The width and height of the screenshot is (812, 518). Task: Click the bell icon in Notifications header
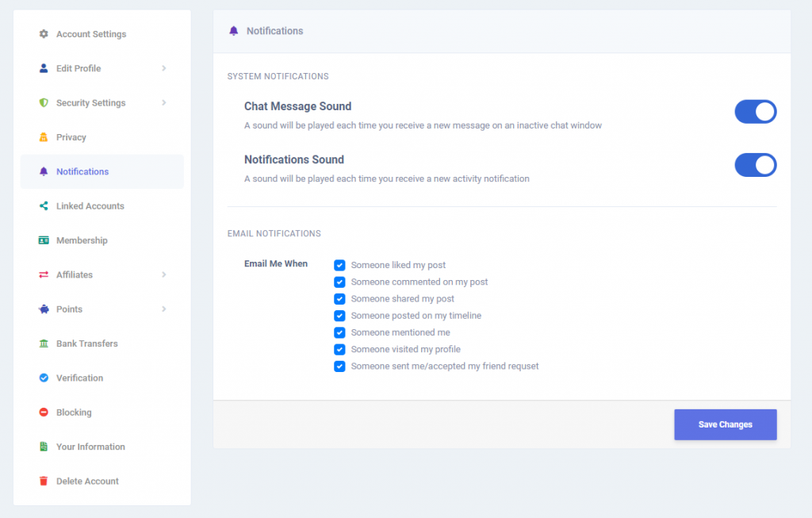click(x=234, y=31)
